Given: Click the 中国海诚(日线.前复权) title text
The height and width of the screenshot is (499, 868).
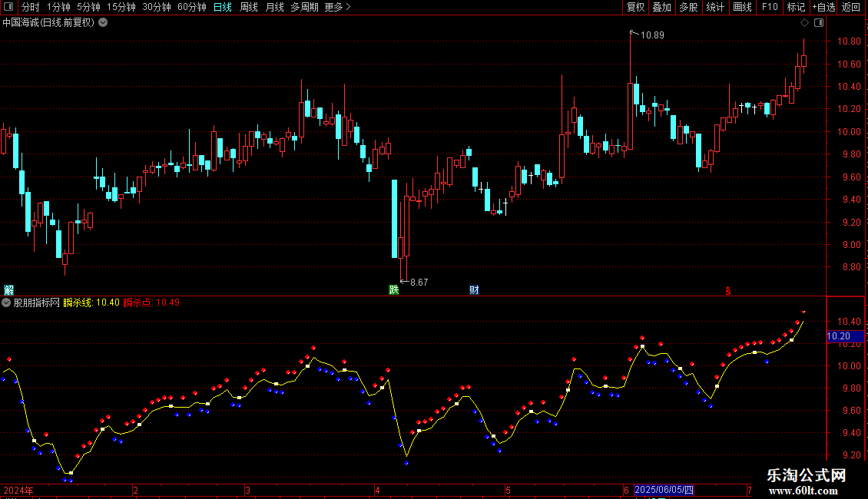Looking at the screenshot, I should tap(48, 23).
